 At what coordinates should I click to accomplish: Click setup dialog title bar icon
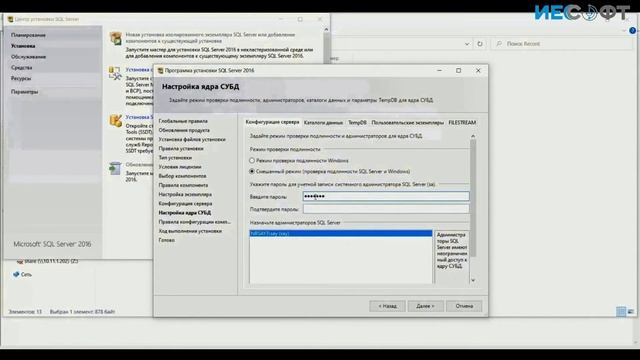point(160,71)
